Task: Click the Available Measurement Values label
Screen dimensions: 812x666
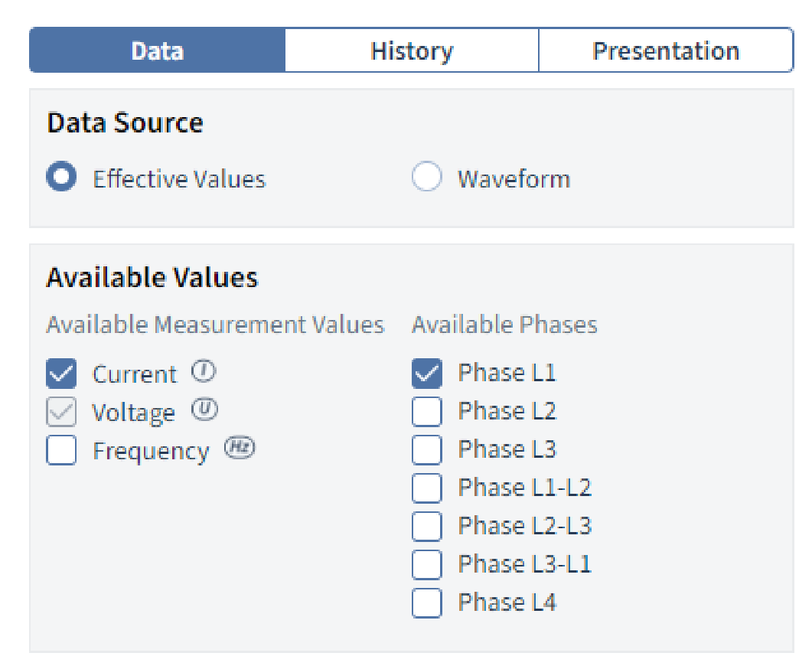Action: point(215,325)
